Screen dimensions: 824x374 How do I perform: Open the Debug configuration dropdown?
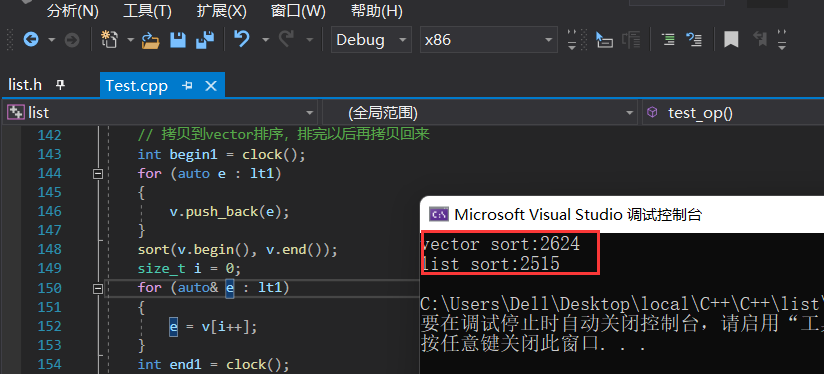371,40
